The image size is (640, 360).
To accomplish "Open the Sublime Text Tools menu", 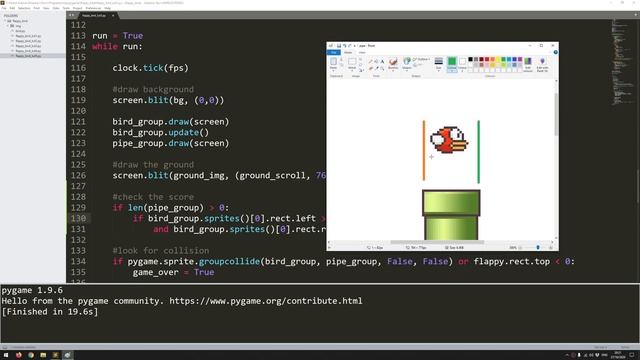I will pos(66,8).
